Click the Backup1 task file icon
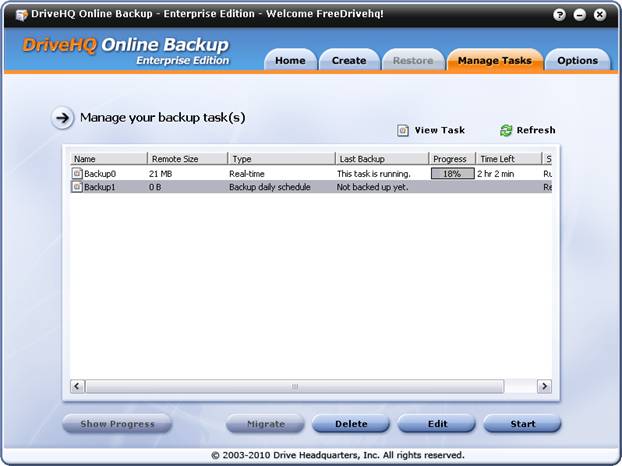The height and width of the screenshot is (466, 622). click(77, 187)
